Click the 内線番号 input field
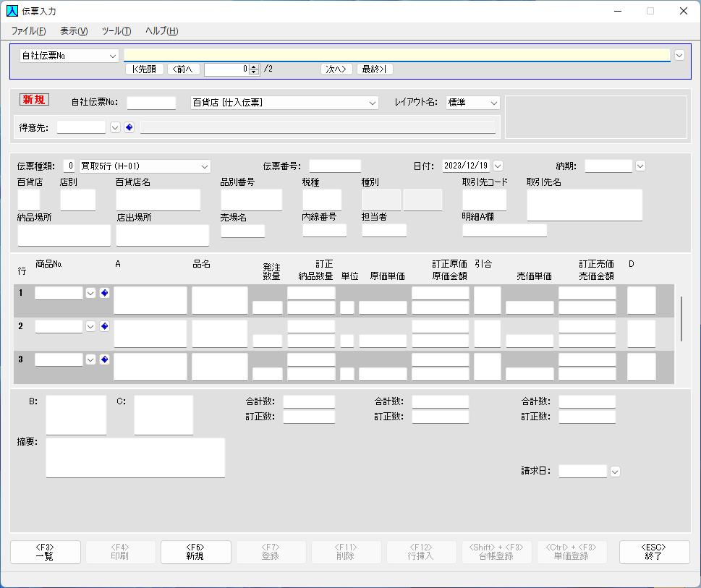Screen dimensions: 701x588 pos(325,231)
